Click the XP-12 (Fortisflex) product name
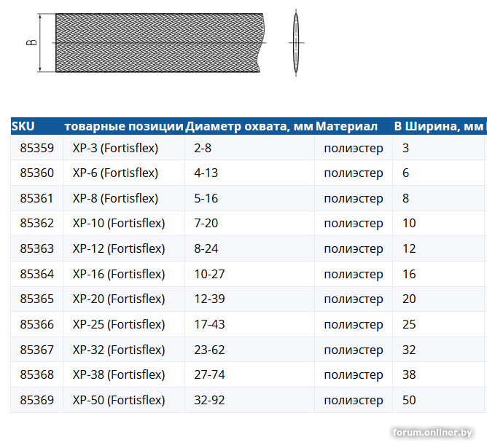Image resolution: width=487 pixels, height=448 pixels. 119,248
